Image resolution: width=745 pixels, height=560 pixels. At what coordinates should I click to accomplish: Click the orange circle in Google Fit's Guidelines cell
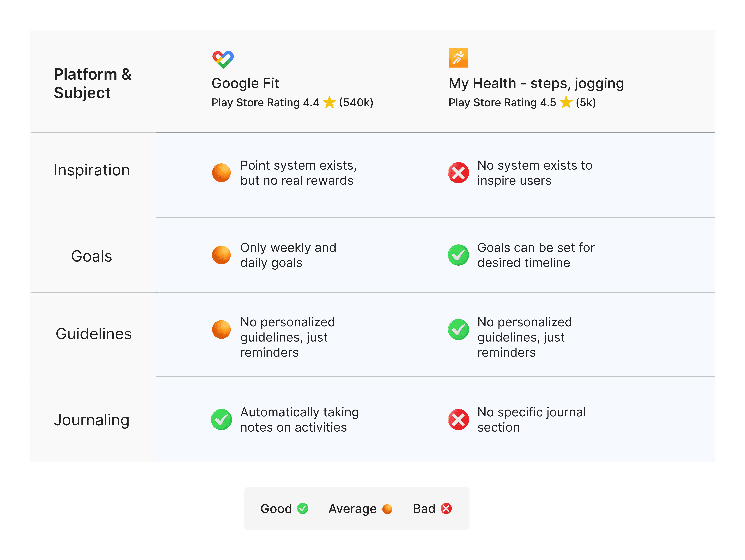(221, 330)
